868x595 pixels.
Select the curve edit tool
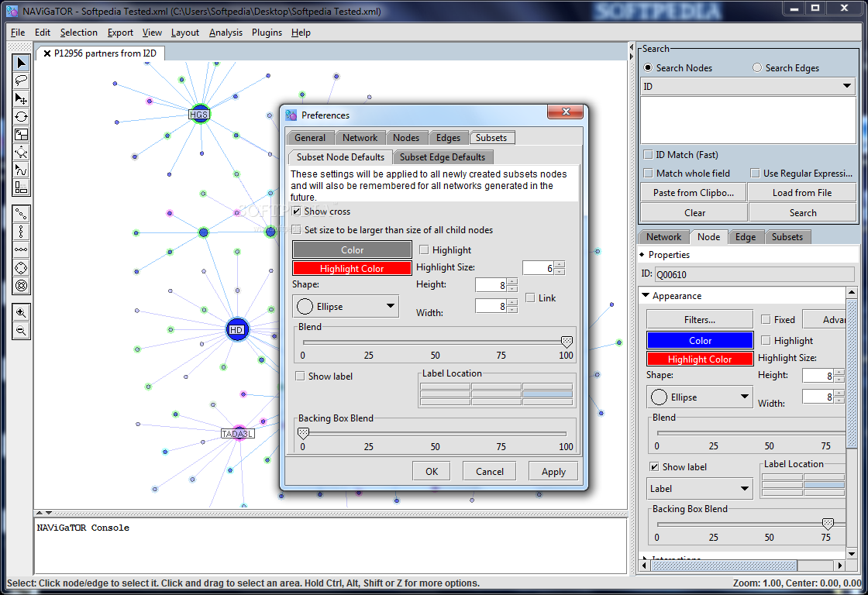pos(21,170)
